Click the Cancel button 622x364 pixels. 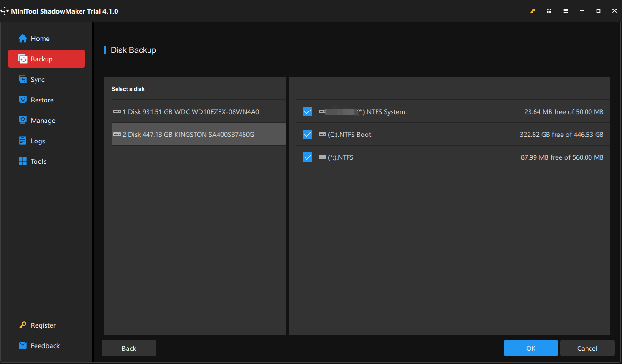(x=587, y=348)
